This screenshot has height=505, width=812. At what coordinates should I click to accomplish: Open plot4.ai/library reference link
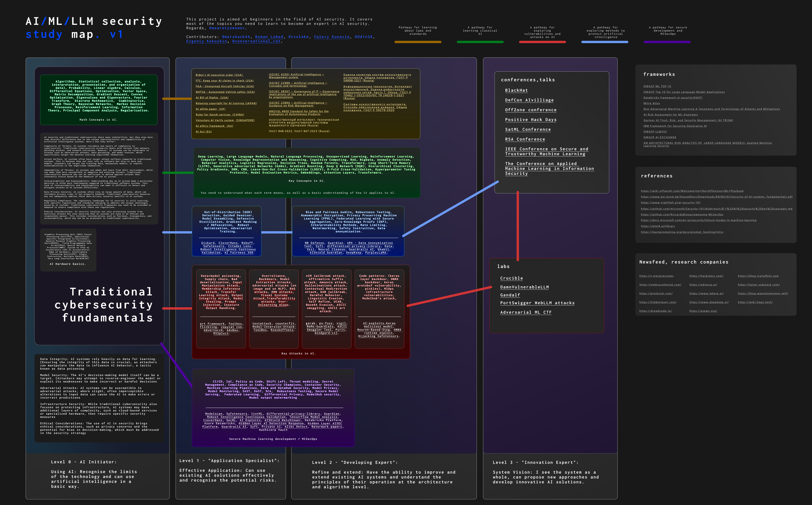658,226
